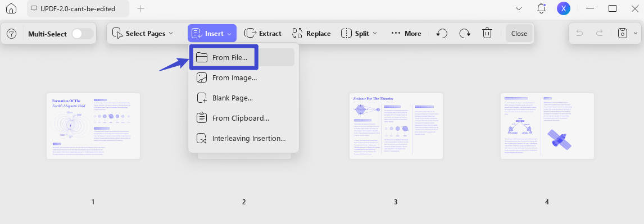Screen dimensions: 644x224
Task: Toggle the Multi-Select switch
Action: pyautogui.click(x=82, y=34)
